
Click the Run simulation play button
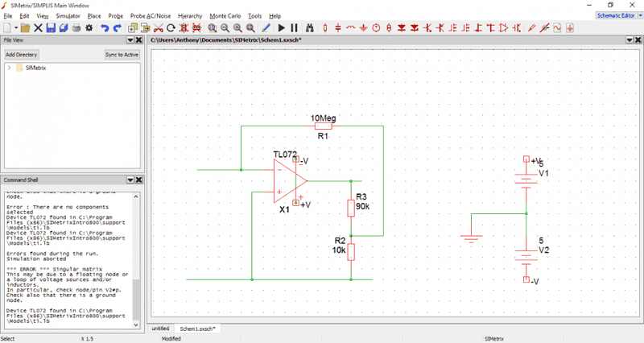282,28
